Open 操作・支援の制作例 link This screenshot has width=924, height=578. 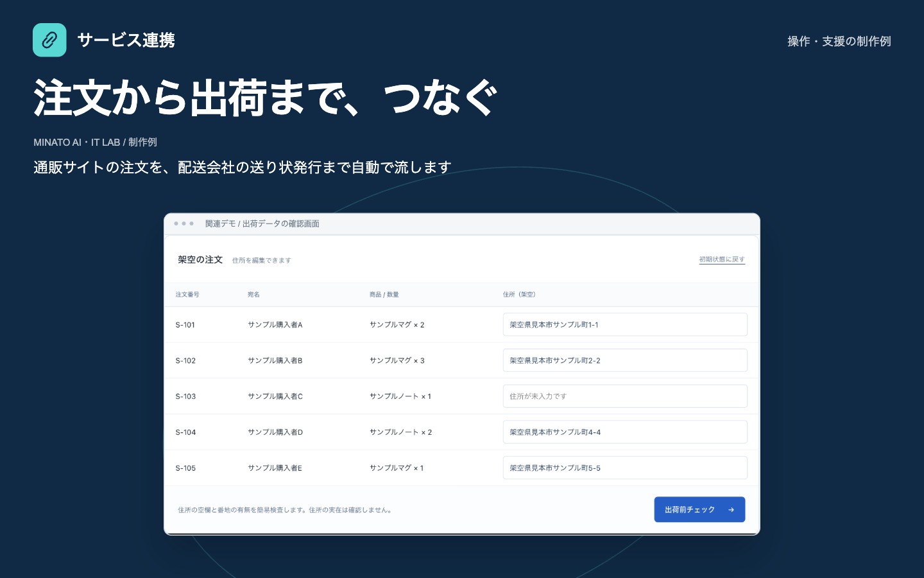point(839,41)
